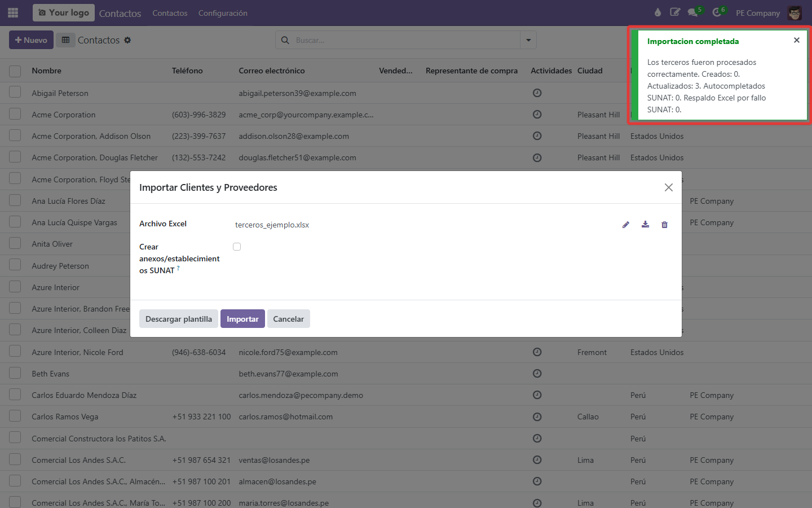The width and height of the screenshot is (812, 508).
Task: Click Descargar plantilla button
Action: tap(179, 319)
